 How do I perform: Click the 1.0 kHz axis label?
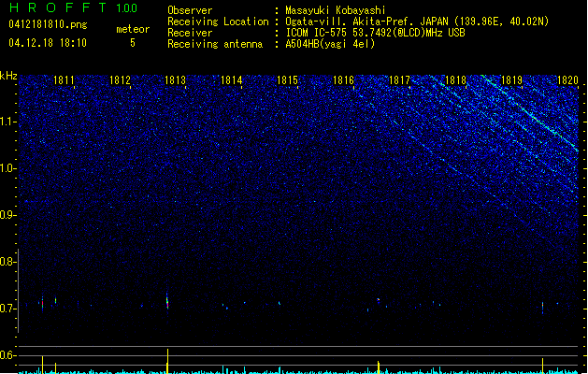(x=8, y=168)
